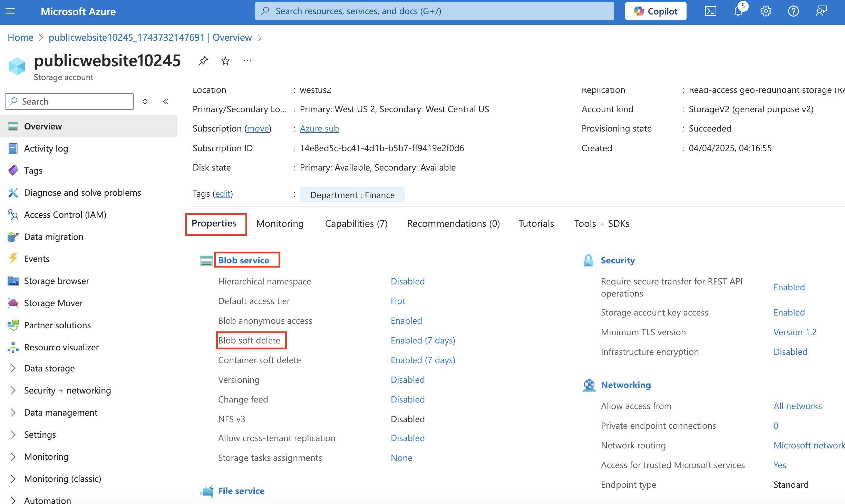Image resolution: width=845 pixels, height=504 pixels.
Task: Add publicwebsite10245 to favorites star
Action: [225, 61]
